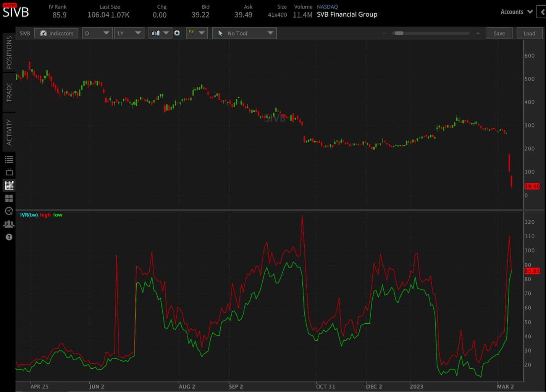Open the chart Indicators editor
This screenshot has width=546, height=392.
(56, 33)
